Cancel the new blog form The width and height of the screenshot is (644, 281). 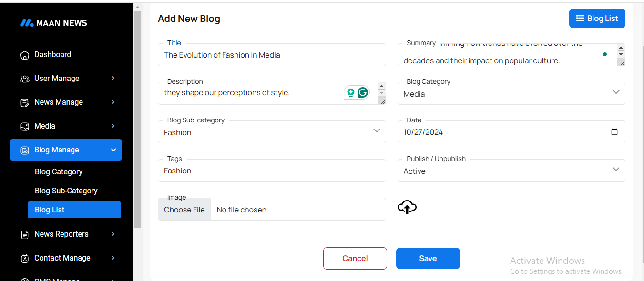(355, 258)
